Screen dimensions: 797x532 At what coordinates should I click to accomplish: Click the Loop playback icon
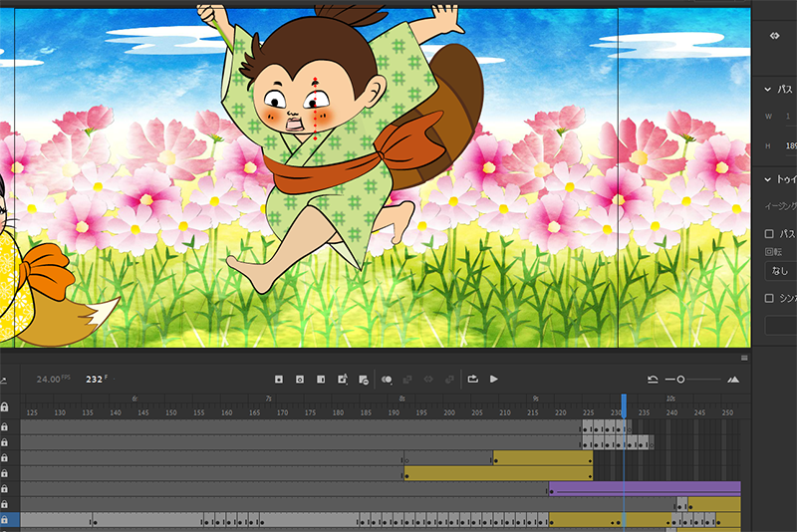click(472, 380)
